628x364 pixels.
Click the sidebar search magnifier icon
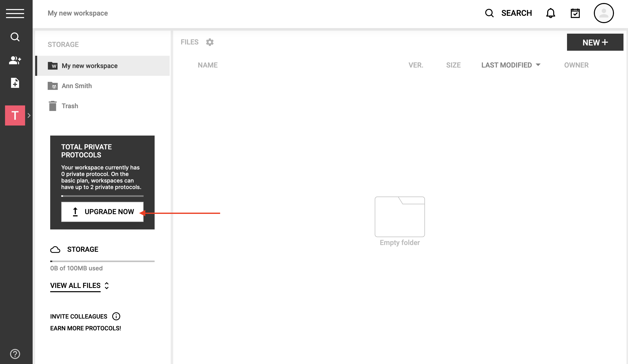[x=15, y=37]
